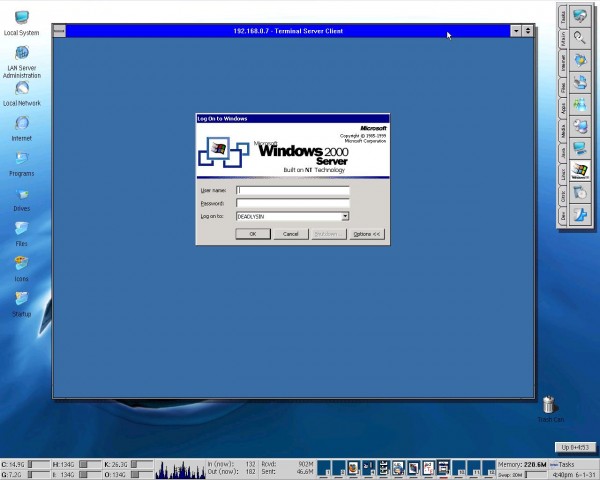Click the computer monitor launcher icon
Screen dimensions: 600x480
580,148
